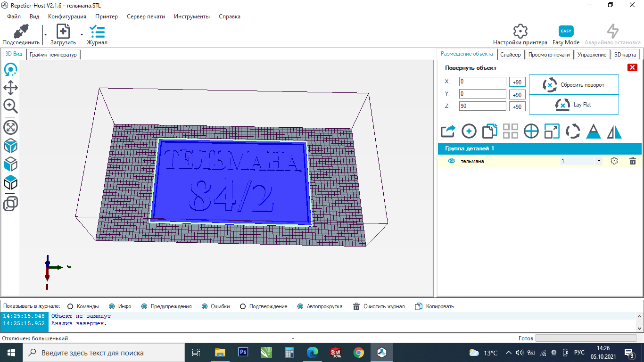Click the rotate view icon in left toolbar
This screenshot has width=644, height=362.
(x=10, y=70)
